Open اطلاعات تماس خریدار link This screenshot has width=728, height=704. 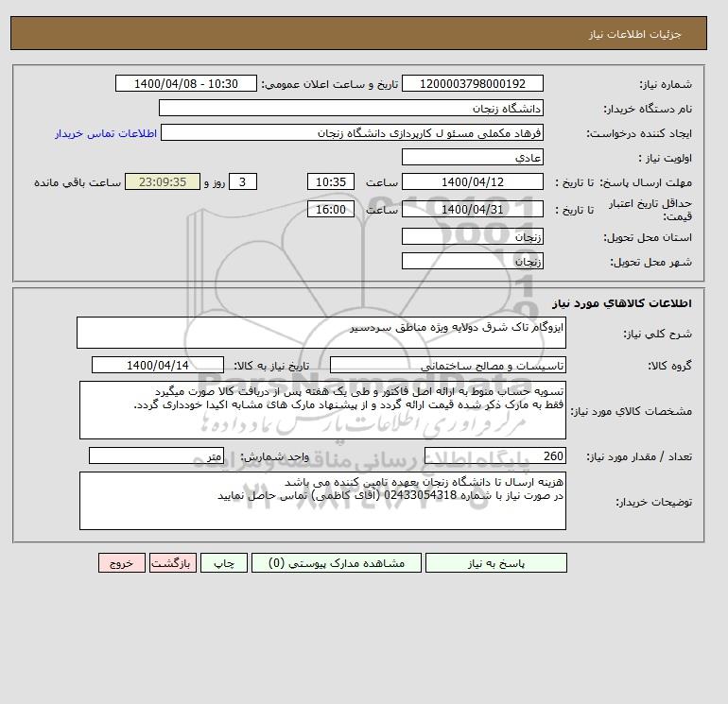pos(106,133)
